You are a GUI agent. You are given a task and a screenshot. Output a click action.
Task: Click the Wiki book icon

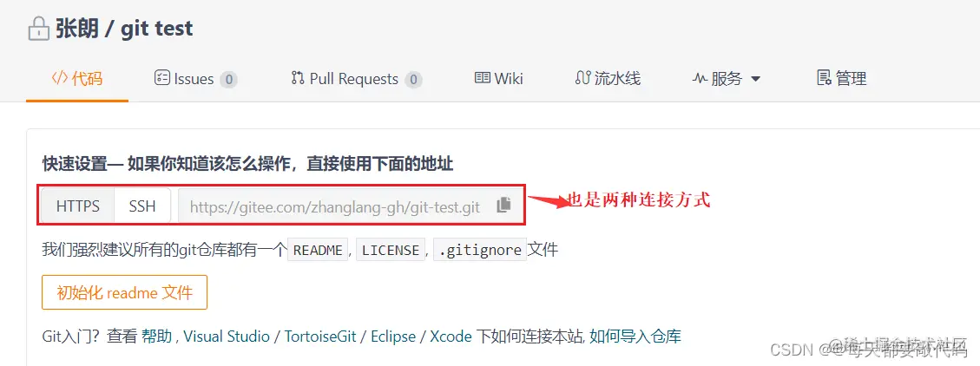pos(483,78)
